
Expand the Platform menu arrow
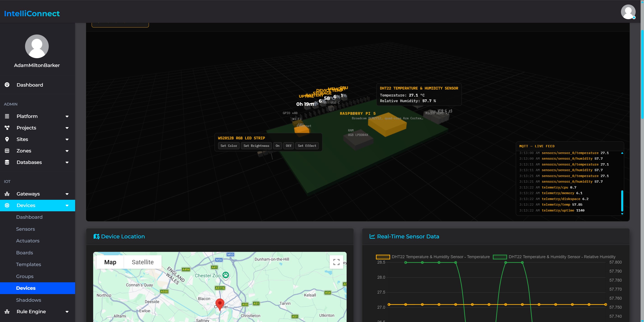[67, 116]
